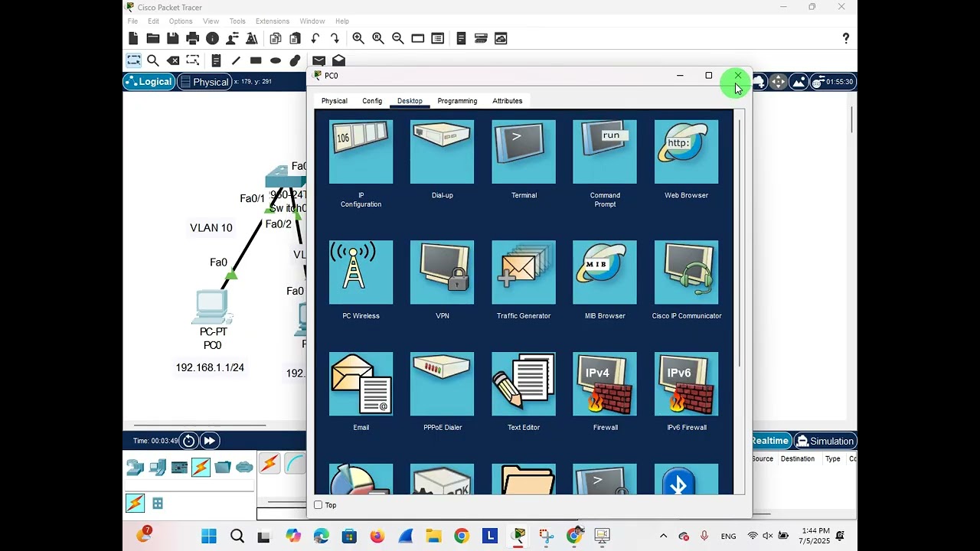
Task: Undo the last action
Action: 315,38
